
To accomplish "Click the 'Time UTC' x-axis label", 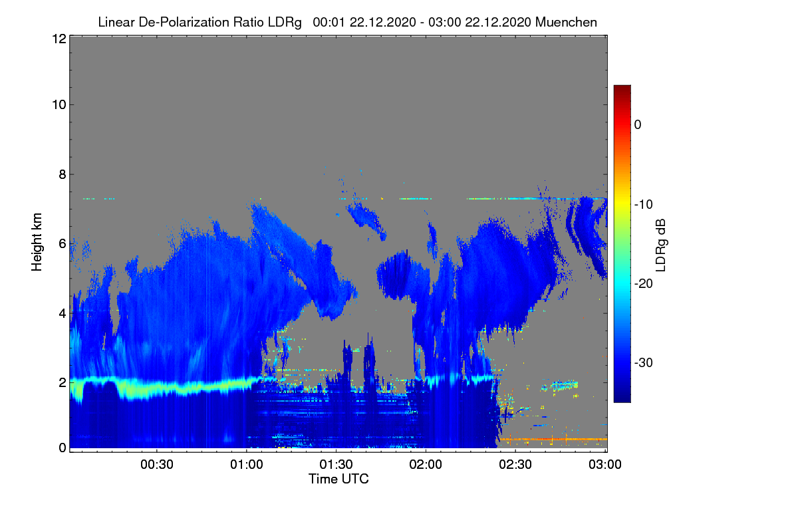I will pyautogui.click(x=338, y=479).
